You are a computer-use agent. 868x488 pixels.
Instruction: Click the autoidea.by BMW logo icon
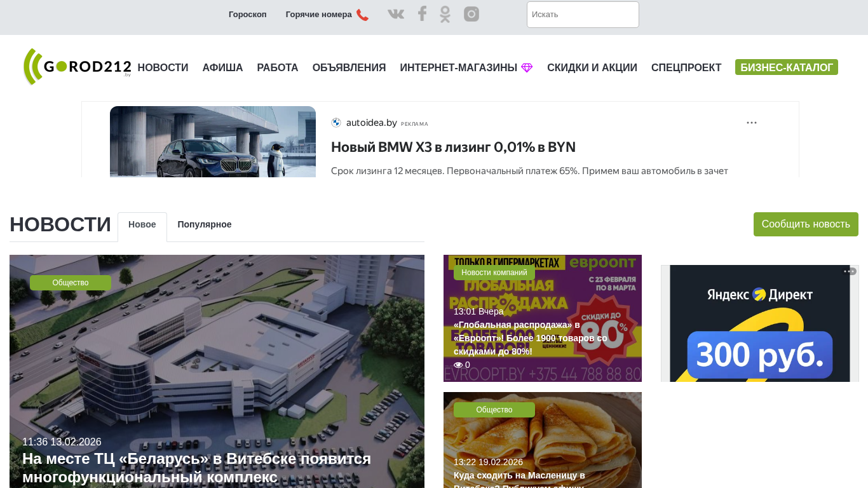coord(336,123)
